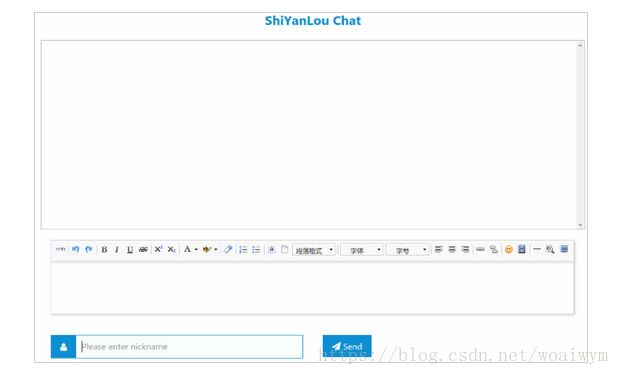The image size is (619, 375).
Task: Toggle bold formatting
Action: pos(104,249)
